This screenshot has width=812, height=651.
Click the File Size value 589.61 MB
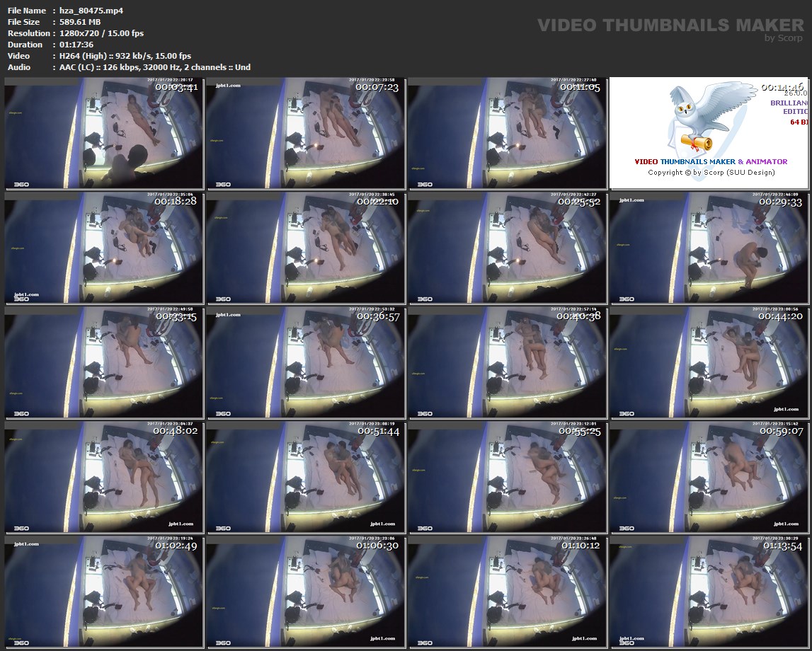pyautogui.click(x=80, y=22)
